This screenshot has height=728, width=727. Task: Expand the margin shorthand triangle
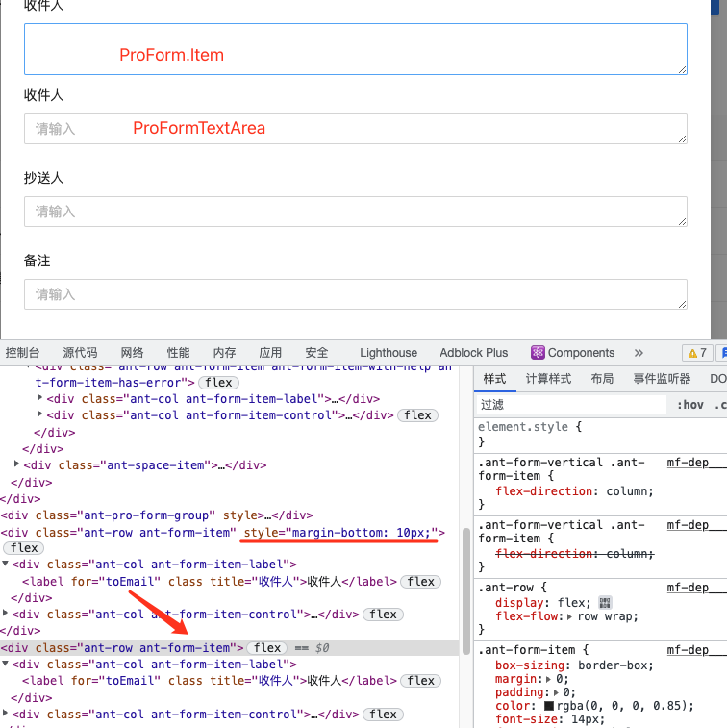548,679
